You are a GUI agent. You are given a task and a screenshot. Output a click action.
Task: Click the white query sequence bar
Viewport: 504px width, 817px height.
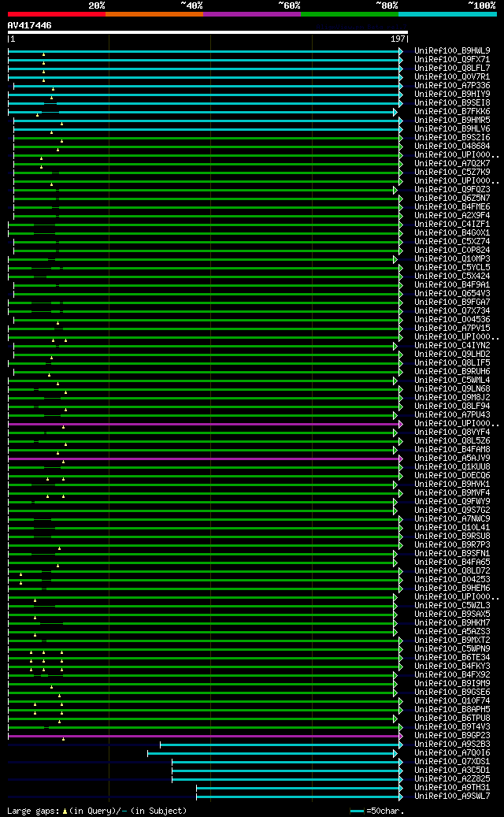coord(208,32)
